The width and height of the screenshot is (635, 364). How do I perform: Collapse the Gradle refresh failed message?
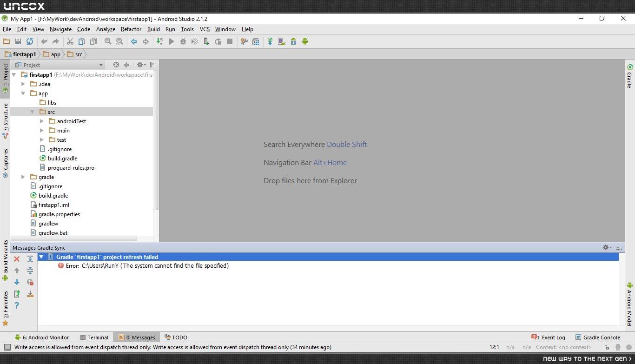pyautogui.click(x=41, y=257)
